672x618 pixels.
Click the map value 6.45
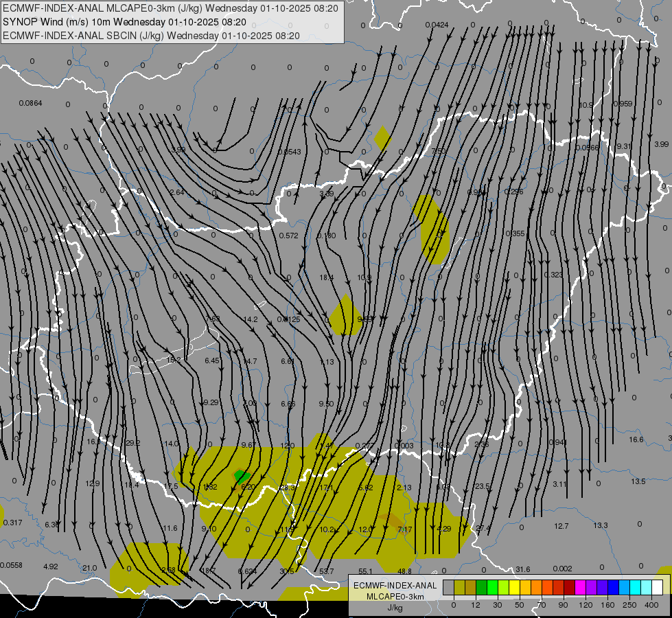pyautogui.click(x=212, y=360)
